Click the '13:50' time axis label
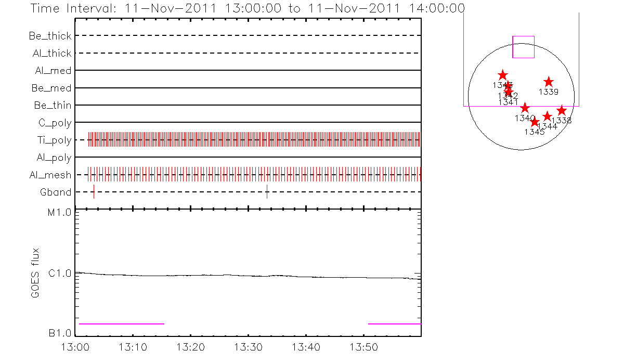This screenshot has width=624, height=364. click(x=364, y=347)
